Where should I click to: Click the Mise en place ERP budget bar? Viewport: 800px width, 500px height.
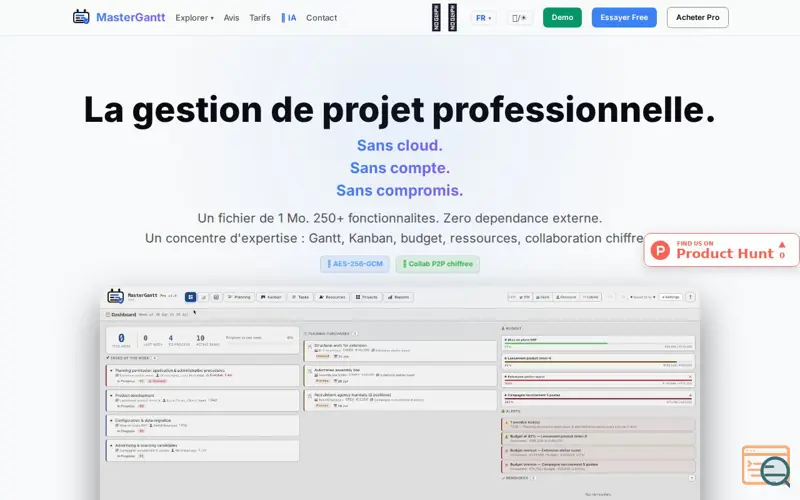598,343
